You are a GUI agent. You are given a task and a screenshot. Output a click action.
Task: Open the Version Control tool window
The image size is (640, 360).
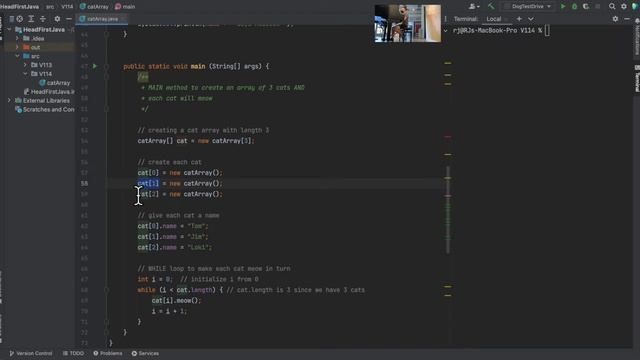[31, 353]
